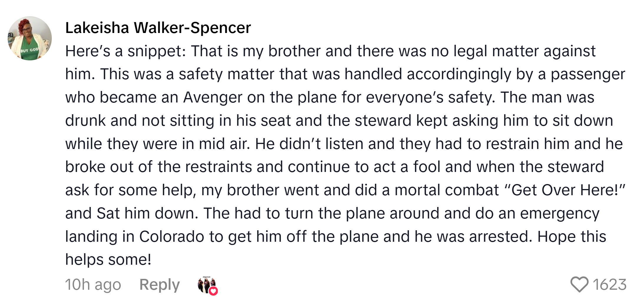
Task: Open Lakeisha Walker-Spencer's profile picture
Action: [30, 38]
